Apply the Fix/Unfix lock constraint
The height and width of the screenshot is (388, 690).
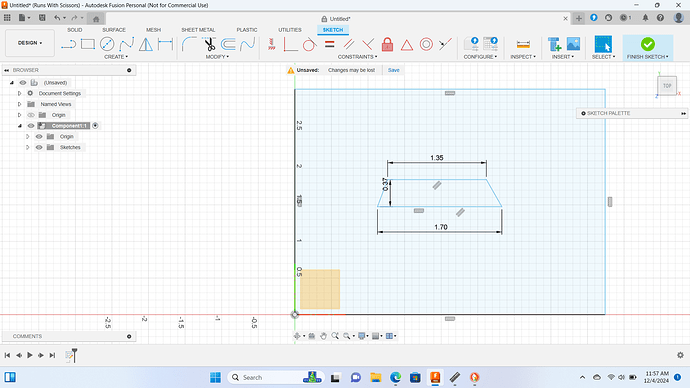point(387,44)
